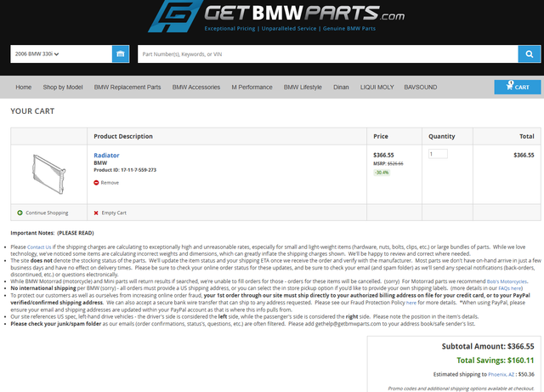Click the Quantity column header
This screenshot has height=392, width=544.
point(442,136)
